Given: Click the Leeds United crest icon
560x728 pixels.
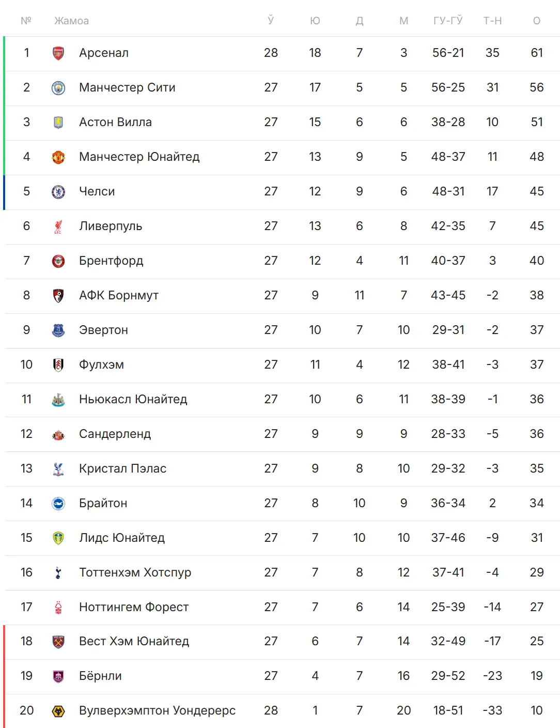Looking at the screenshot, I should point(58,538).
